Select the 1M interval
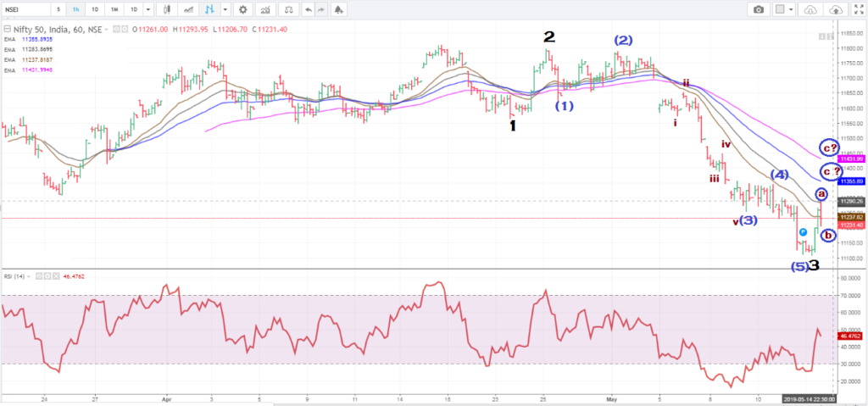 tap(114, 9)
